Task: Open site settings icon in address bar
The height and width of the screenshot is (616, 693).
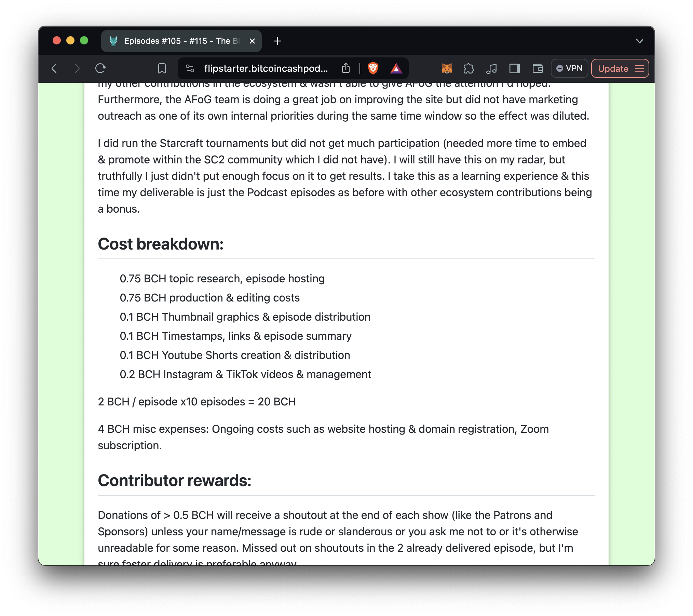Action: coord(190,68)
